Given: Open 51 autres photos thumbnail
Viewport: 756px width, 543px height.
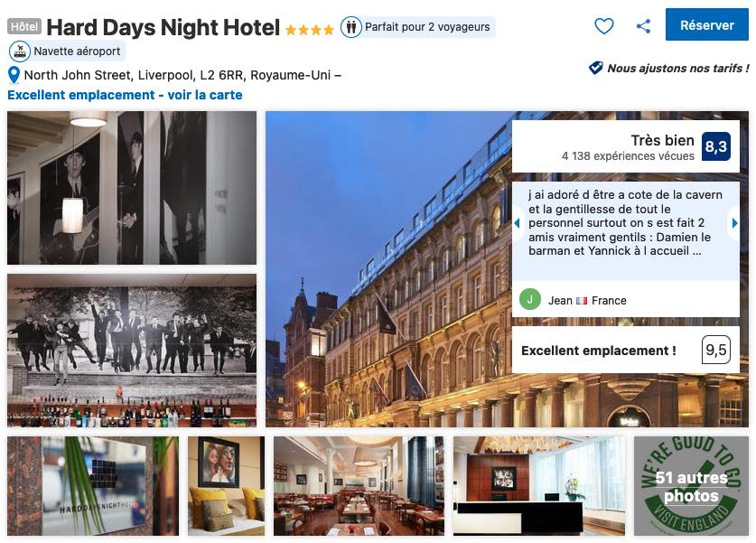Looking at the screenshot, I should click(691, 486).
